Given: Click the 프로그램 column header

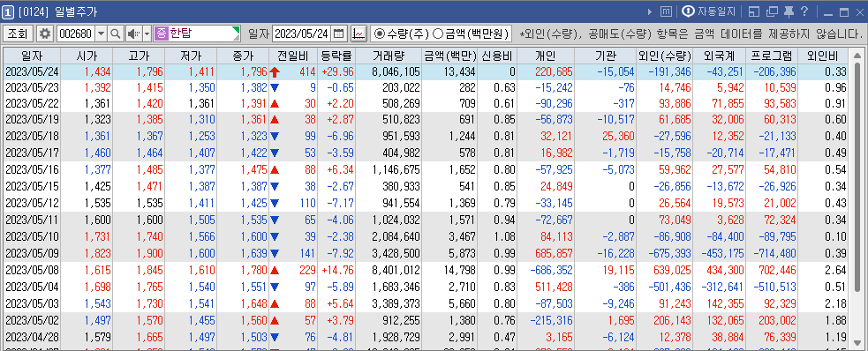Looking at the screenshot, I should (773, 56).
